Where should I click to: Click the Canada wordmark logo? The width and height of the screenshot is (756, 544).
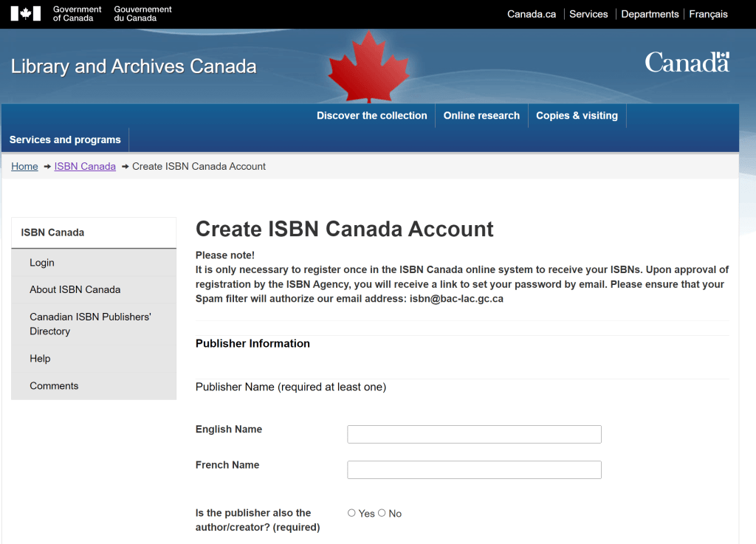687,63
